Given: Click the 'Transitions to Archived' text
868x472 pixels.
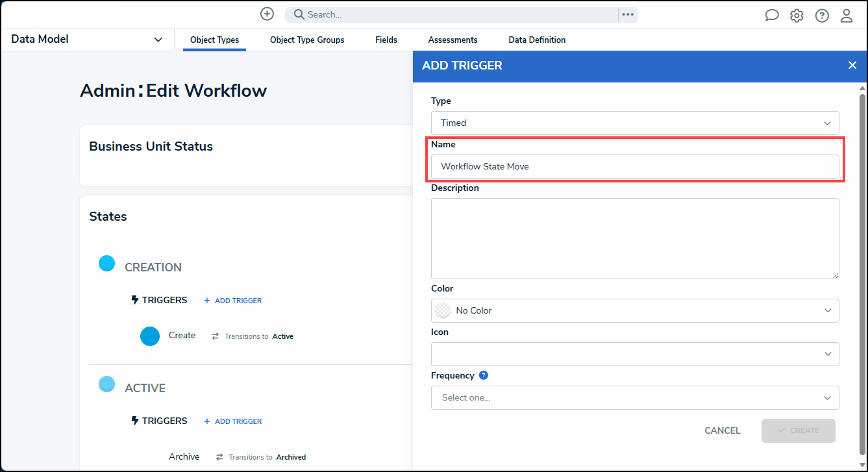Looking at the screenshot, I should [x=267, y=457].
